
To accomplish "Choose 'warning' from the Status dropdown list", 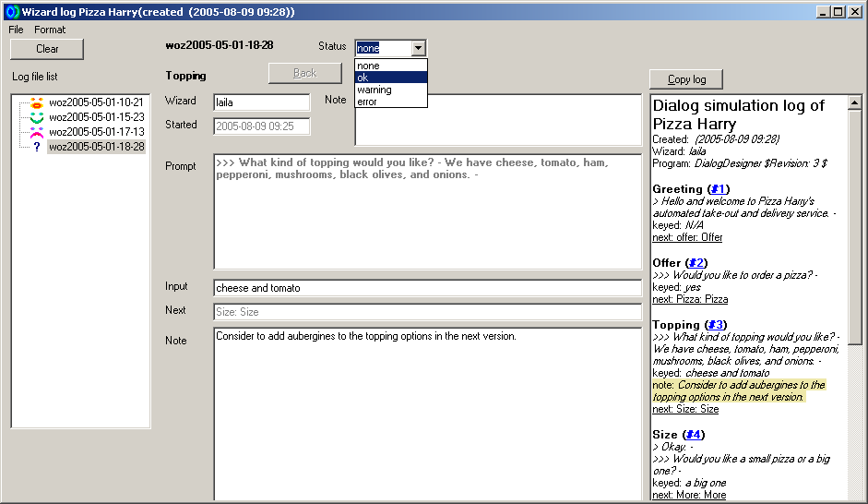I will point(391,90).
